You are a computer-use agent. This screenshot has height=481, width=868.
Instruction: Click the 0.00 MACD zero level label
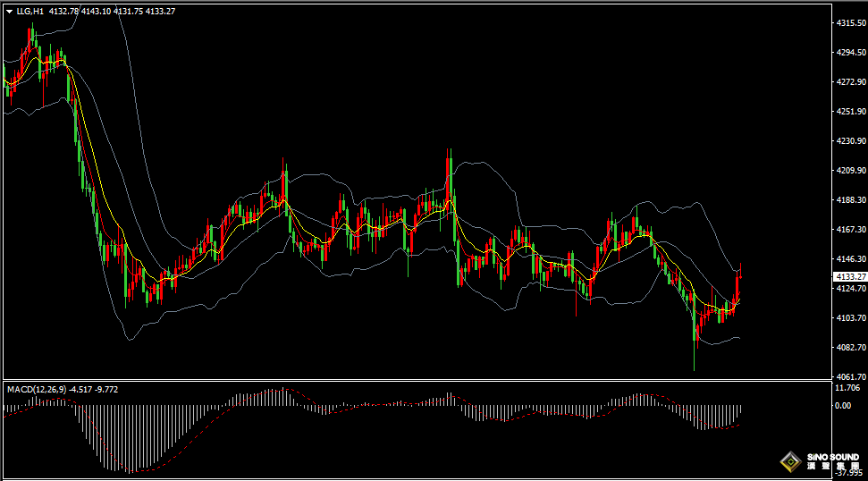(x=843, y=405)
